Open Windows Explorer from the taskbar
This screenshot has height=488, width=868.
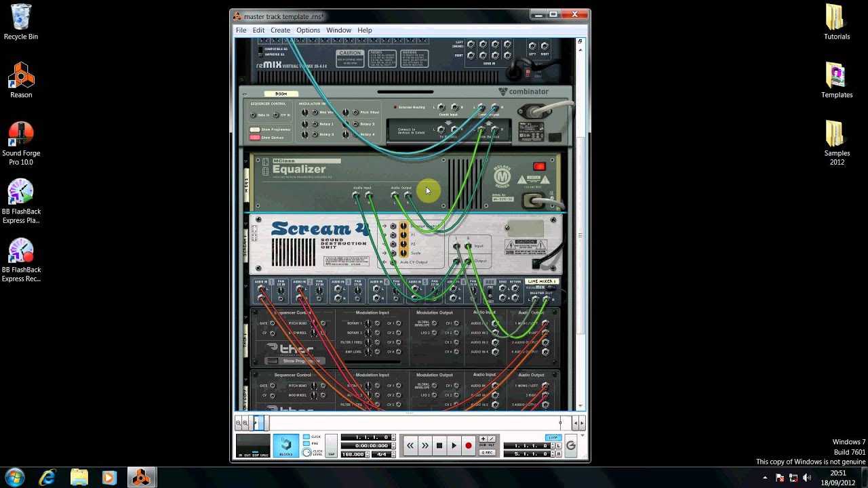coord(78,478)
